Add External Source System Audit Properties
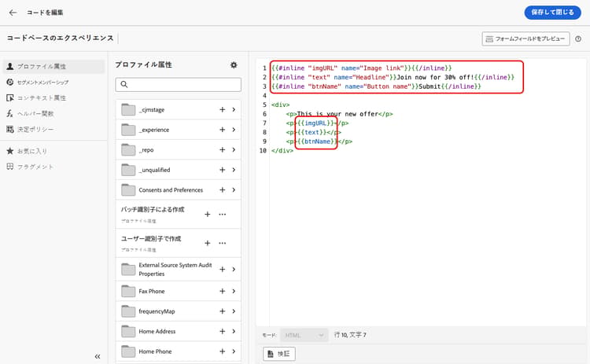590x364 pixels. click(x=223, y=270)
